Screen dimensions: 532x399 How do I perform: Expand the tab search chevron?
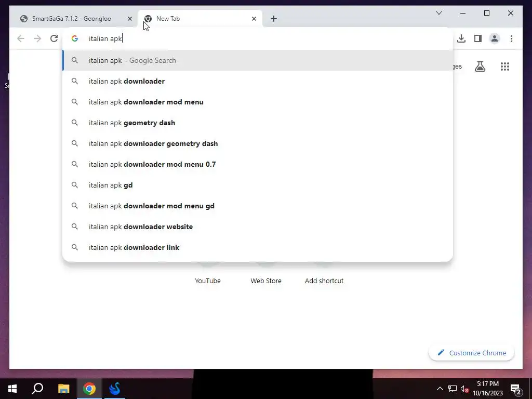(x=438, y=13)
